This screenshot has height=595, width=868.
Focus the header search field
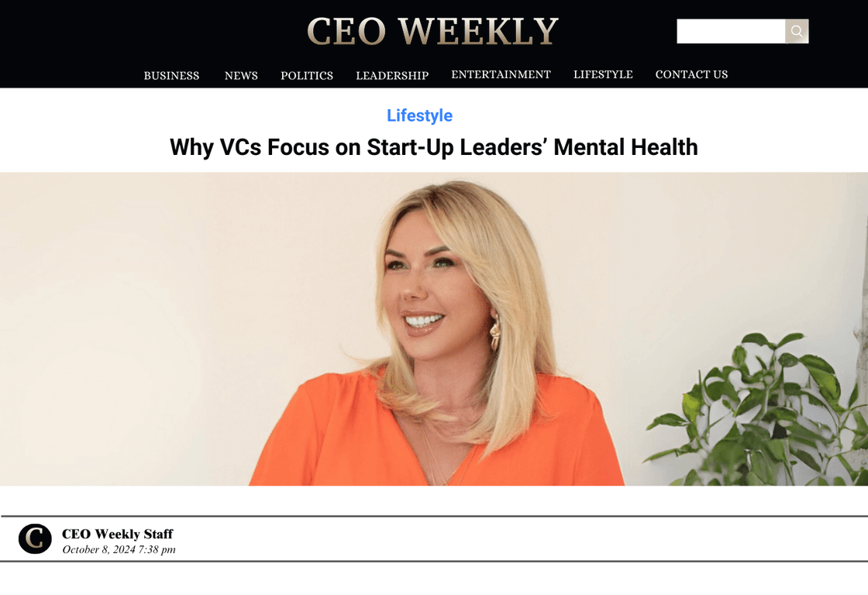tap(731, 32)
